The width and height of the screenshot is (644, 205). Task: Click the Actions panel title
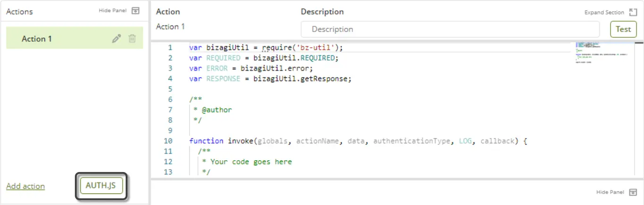[x=19, y=12]
